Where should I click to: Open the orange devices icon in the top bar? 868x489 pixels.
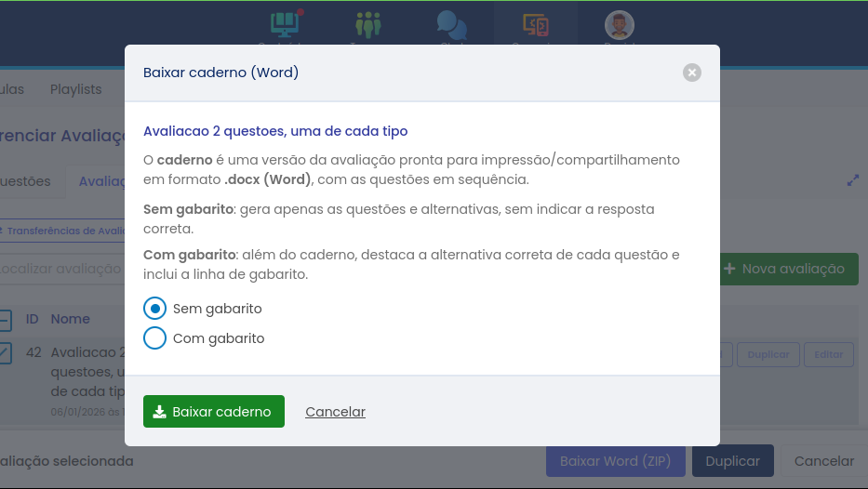535,25
